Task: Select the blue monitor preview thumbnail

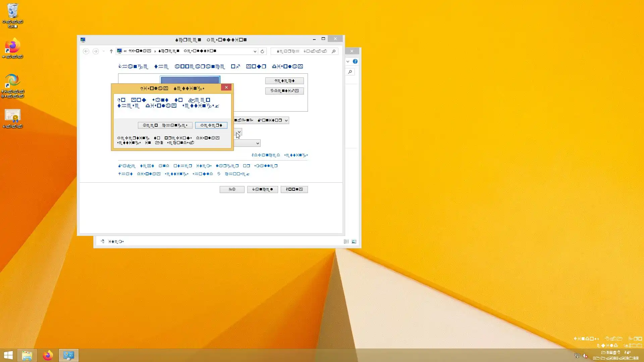Action: coord(190,80)
